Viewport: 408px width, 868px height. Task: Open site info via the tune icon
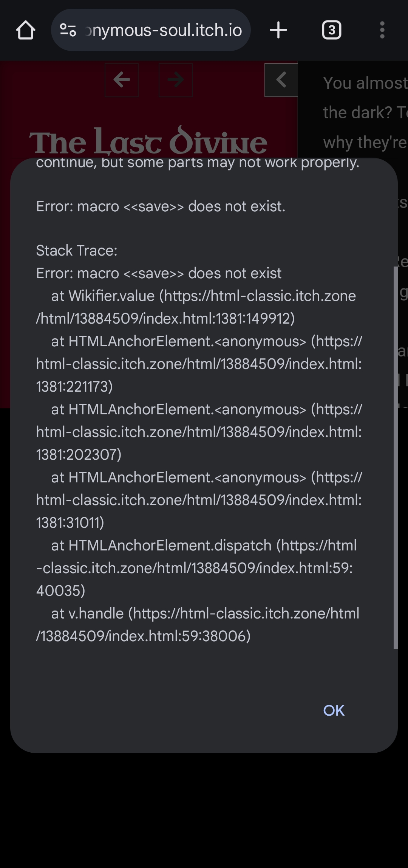[x=68, y=30]
